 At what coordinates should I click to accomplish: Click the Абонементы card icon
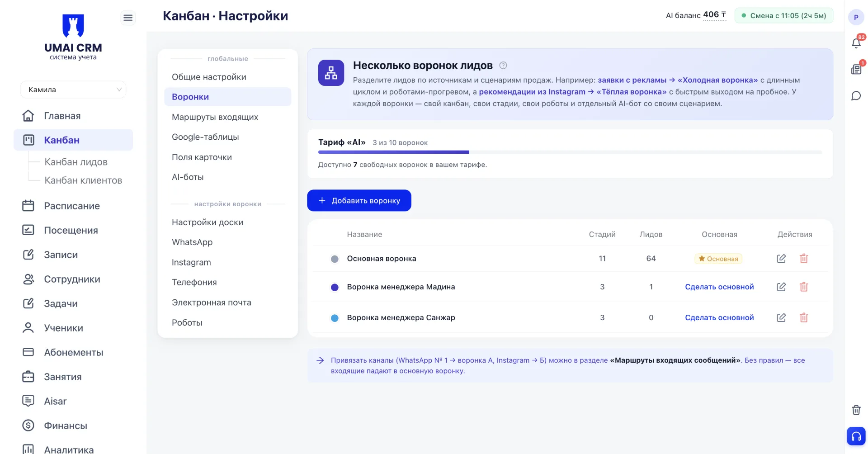[28, 352]
